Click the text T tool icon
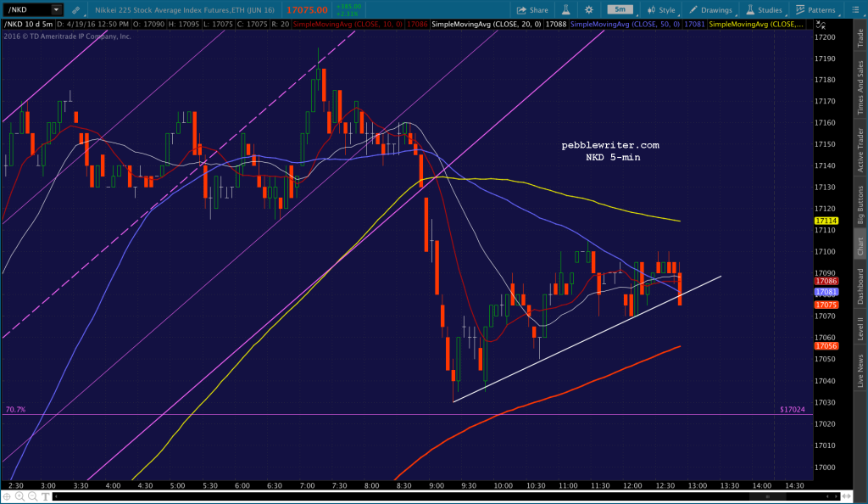 [x=46, y=497]
